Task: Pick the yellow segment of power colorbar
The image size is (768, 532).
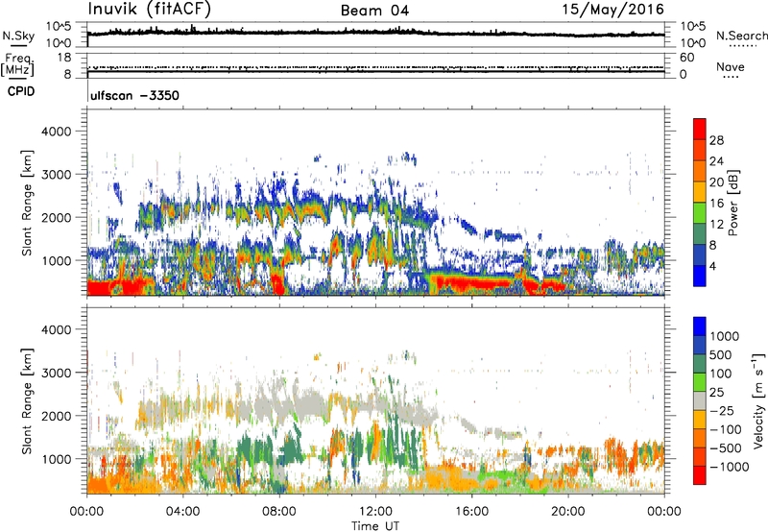Action: pos(700,192)
